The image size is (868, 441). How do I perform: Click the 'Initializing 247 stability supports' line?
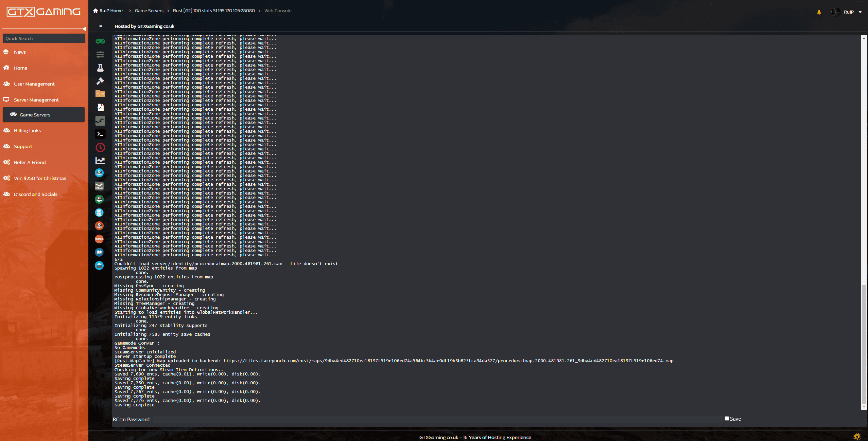[161, 326]
